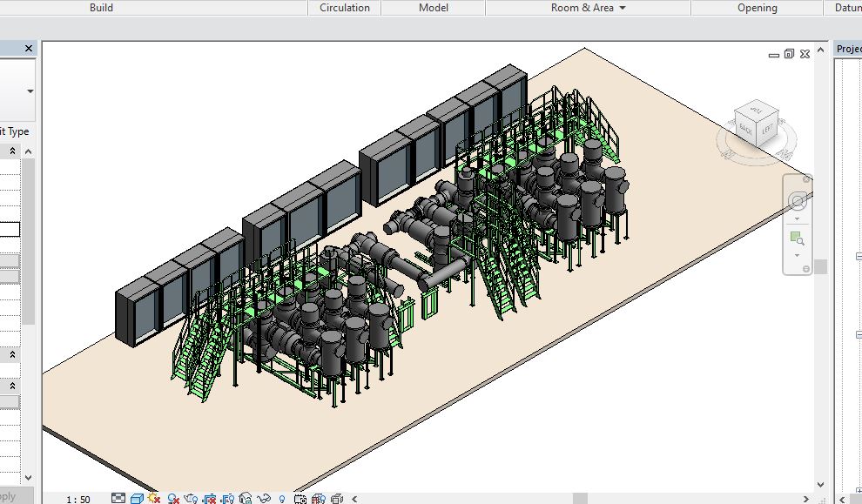Click the Unlocked 3D View house icon
This screenshot has height=504, width=862.
(x=246, y=499)
